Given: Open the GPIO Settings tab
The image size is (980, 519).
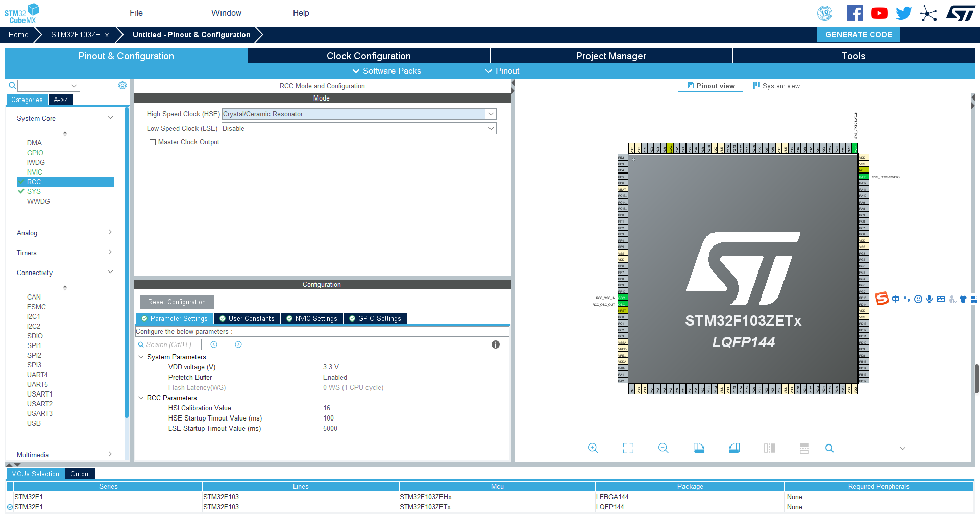Looking at the screenshot, I should pyautogui.click(x=375, y=318).
